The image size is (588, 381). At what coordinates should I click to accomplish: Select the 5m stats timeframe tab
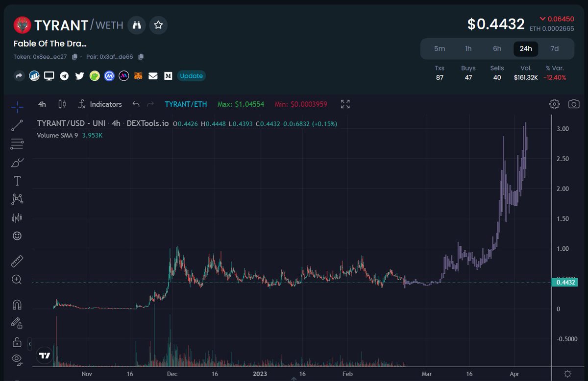pyautogui.click(x=440, y=48)
